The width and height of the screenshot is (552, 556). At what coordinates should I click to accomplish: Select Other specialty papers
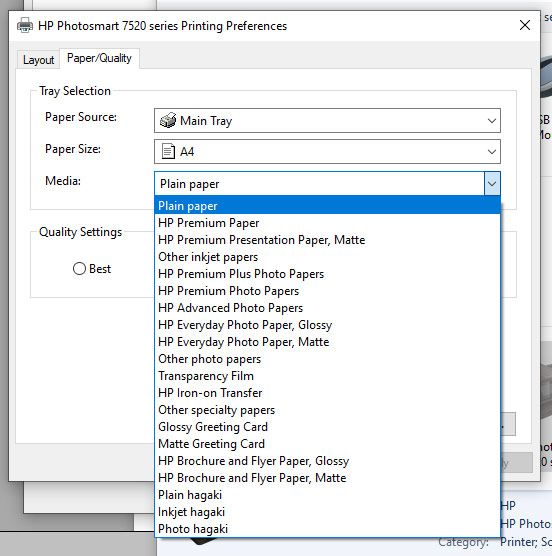327,410
